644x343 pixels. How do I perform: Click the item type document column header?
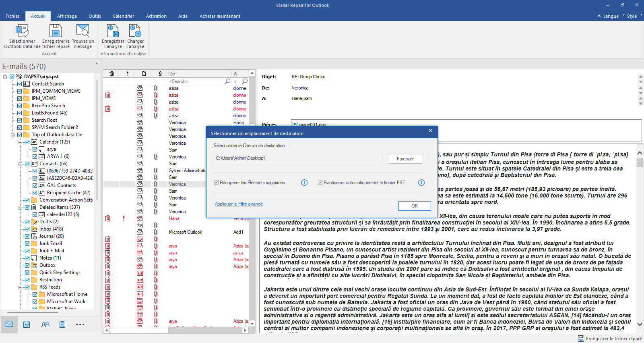[144, 74]
